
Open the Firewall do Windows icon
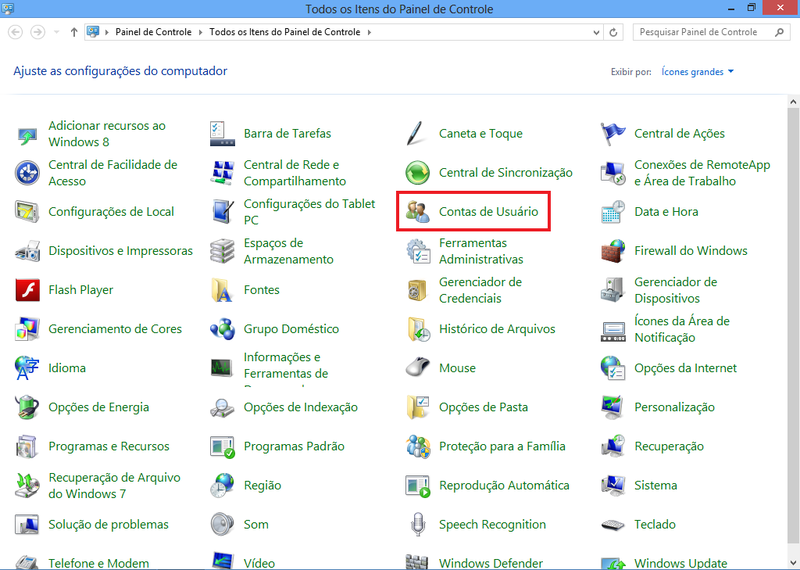[x=613, y=251]
